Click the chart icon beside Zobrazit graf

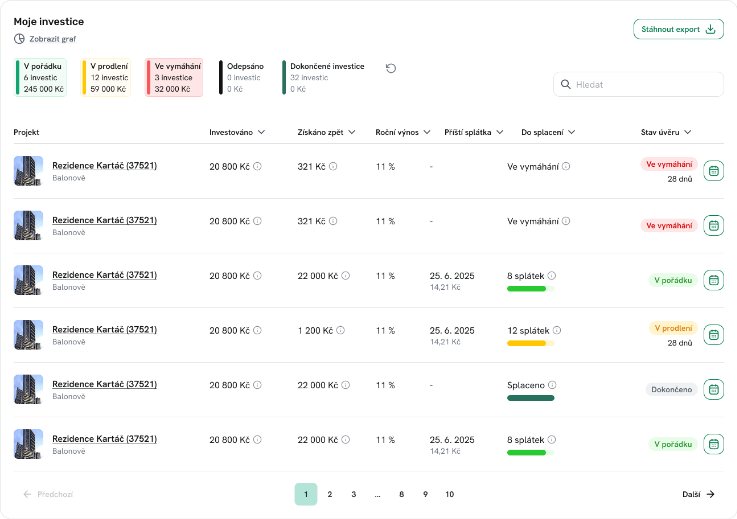tap(19, 39)
